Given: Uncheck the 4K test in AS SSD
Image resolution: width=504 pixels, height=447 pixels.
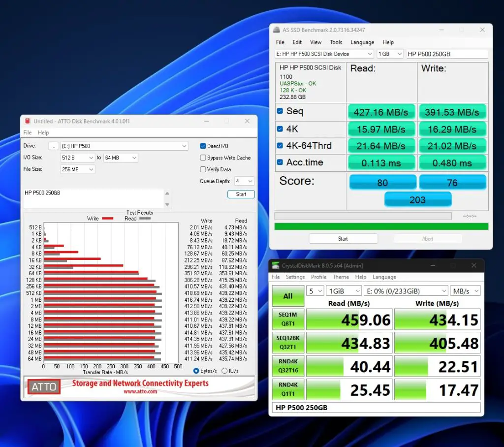Looking at the screenshot, I should pos(280,128).
